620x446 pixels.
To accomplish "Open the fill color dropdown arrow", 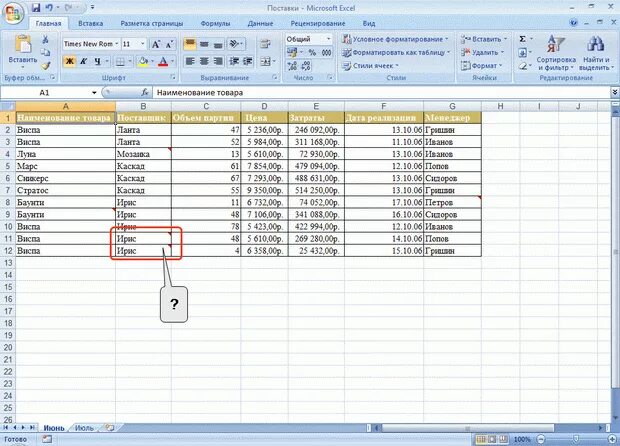I will (152, 61).
